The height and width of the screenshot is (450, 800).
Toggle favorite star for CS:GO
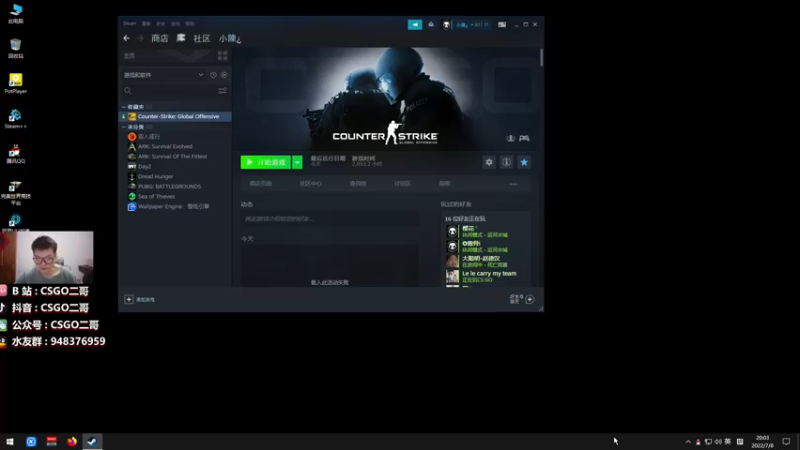[x=524, y=162]
